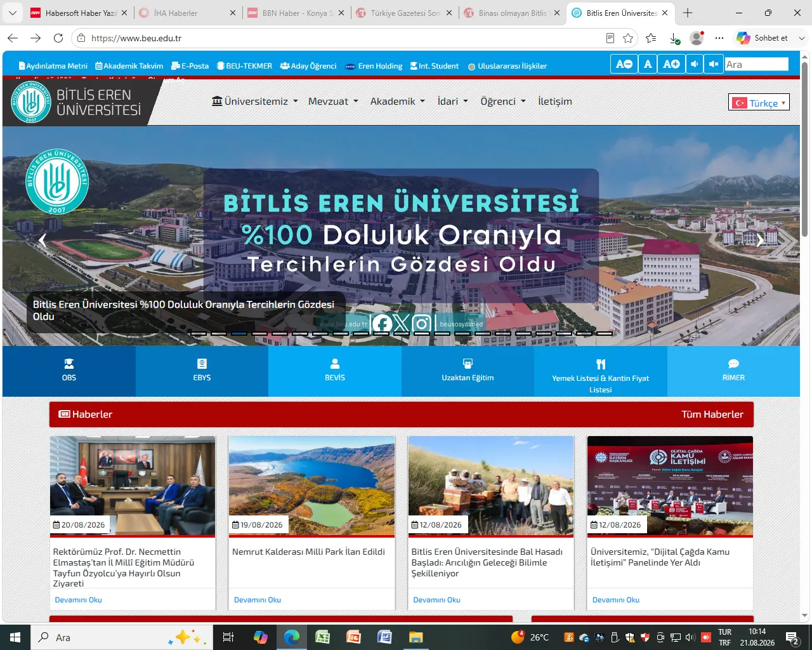This screenshot has width=812, height=650.
Task: Open File Explorer from taskbar
Action: [416, 637]
